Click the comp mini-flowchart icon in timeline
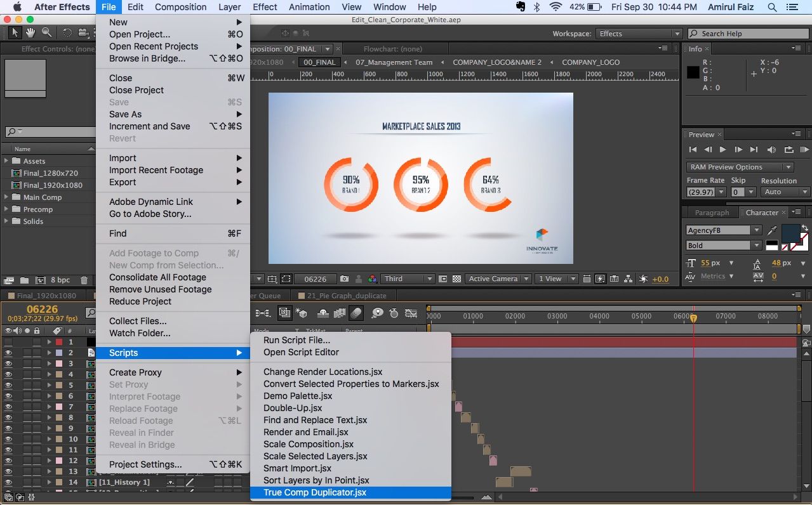 pos(263,313)
